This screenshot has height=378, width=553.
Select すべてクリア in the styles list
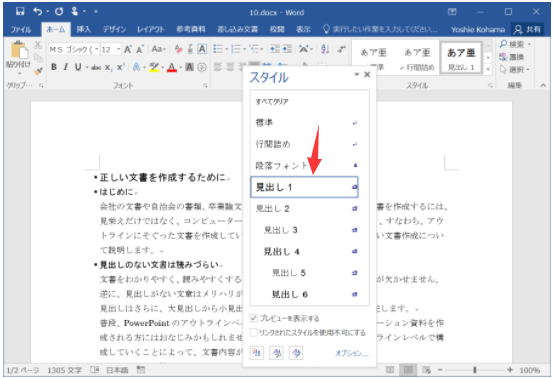tap(304, 102)
